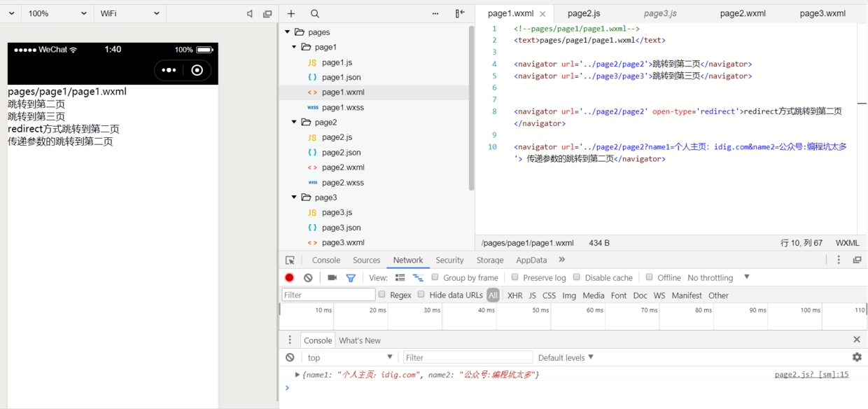Screen dimensions: 868x409
Task: Switch to the page2.js editor tab
Action: pos(583,13)
